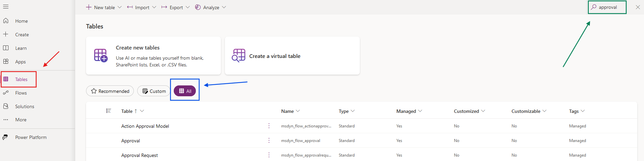
Task: Open Solutions in left navigation
Action: click(x=24, y=106)
